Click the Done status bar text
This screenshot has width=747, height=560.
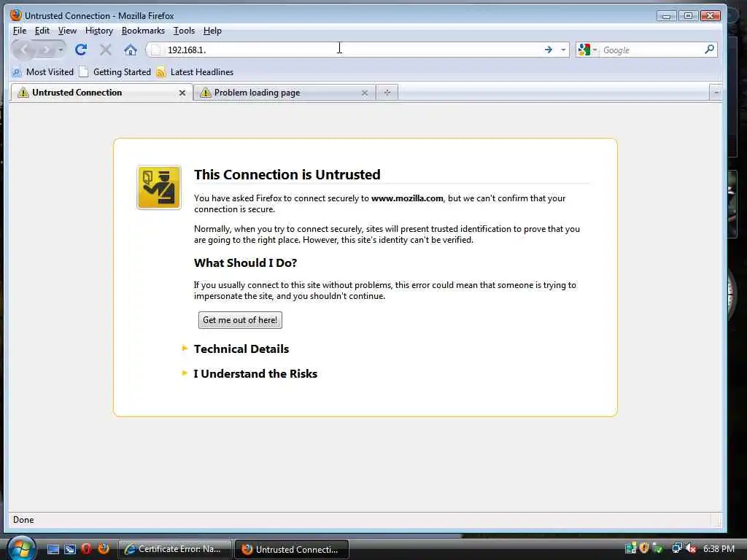pos(23,519)
